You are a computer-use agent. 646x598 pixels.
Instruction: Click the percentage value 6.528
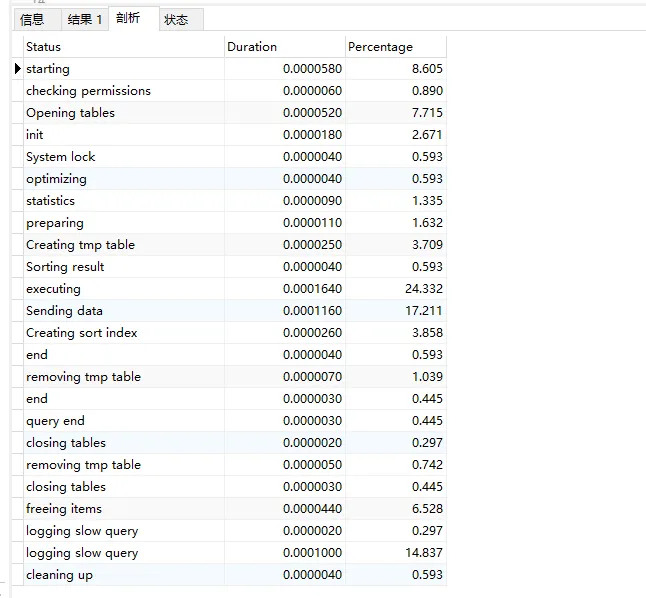pos(427,509)
